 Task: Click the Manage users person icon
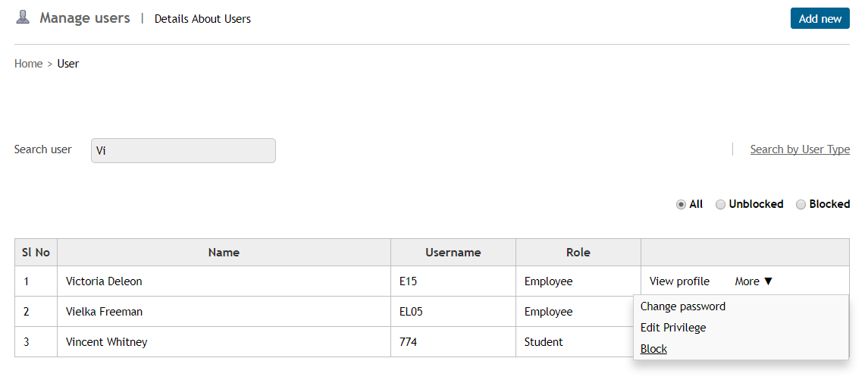pyautogui.click(x=23, y=17)
